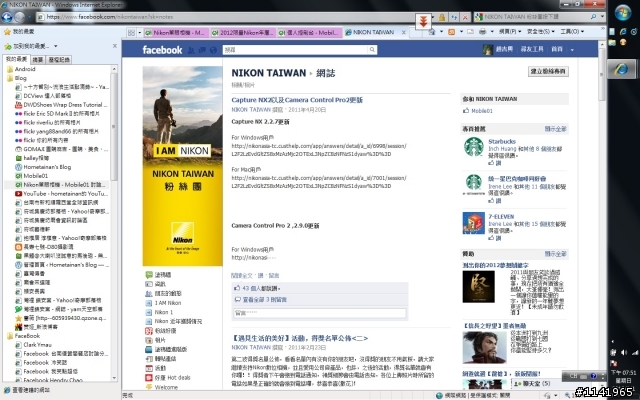The image size is (640, 400).
Task: Click the comment input field
Action: click(320, 313)
